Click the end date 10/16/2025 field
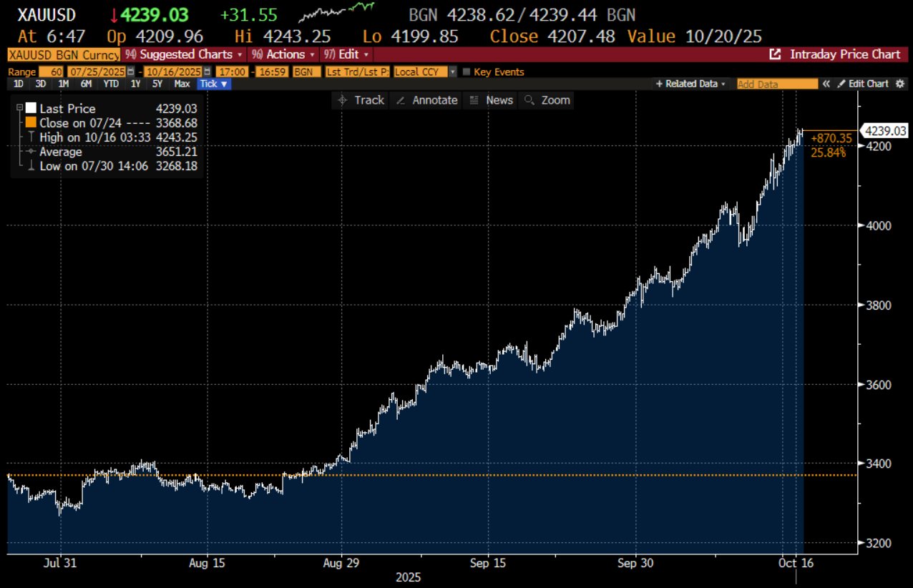913x588 pixels. [x=172, y=72]
